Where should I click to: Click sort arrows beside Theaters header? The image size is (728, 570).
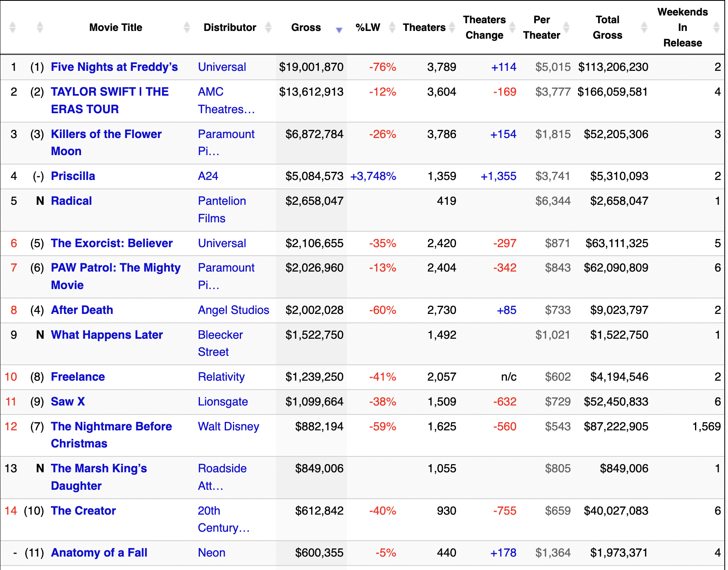click(452, 27)
